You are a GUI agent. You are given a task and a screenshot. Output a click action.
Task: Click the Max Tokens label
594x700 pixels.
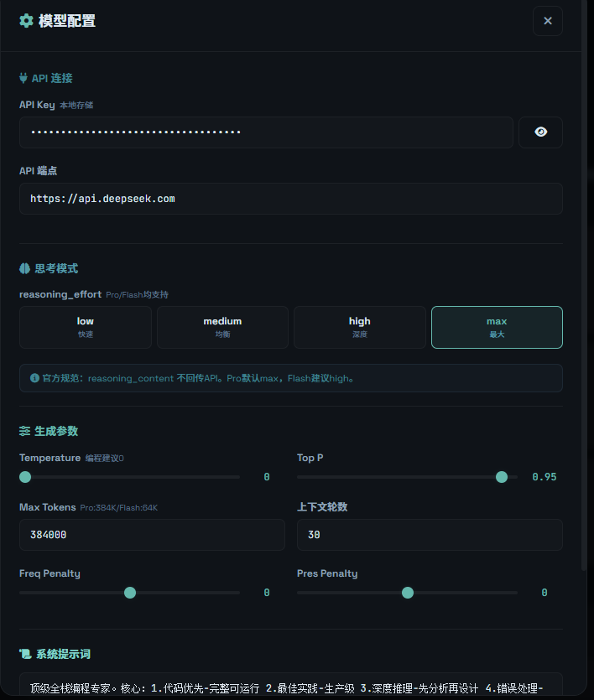pyautogui.click(x=47, y=507)
